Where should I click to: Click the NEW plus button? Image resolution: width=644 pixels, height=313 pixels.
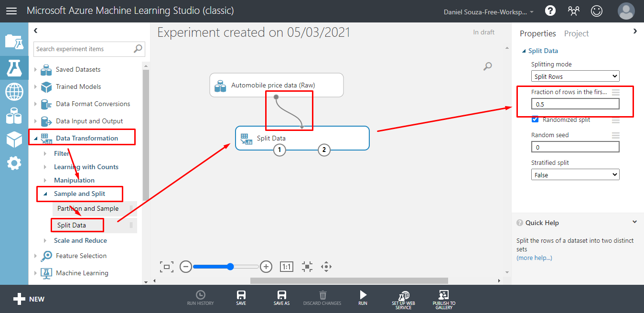(x=29, y=299)
